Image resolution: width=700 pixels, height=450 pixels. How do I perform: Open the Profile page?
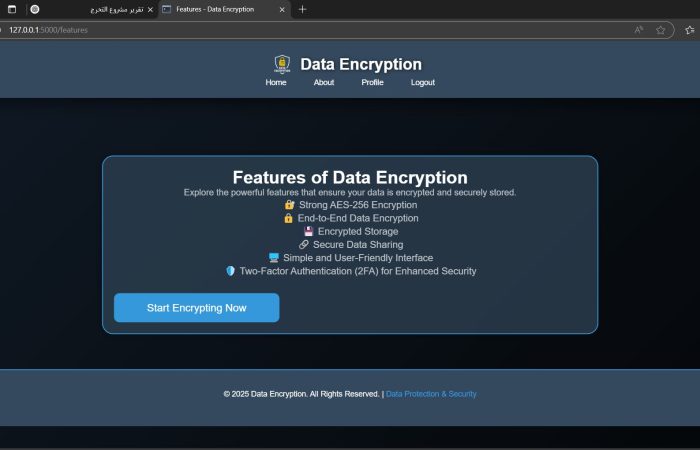click(x=372, y=82)
